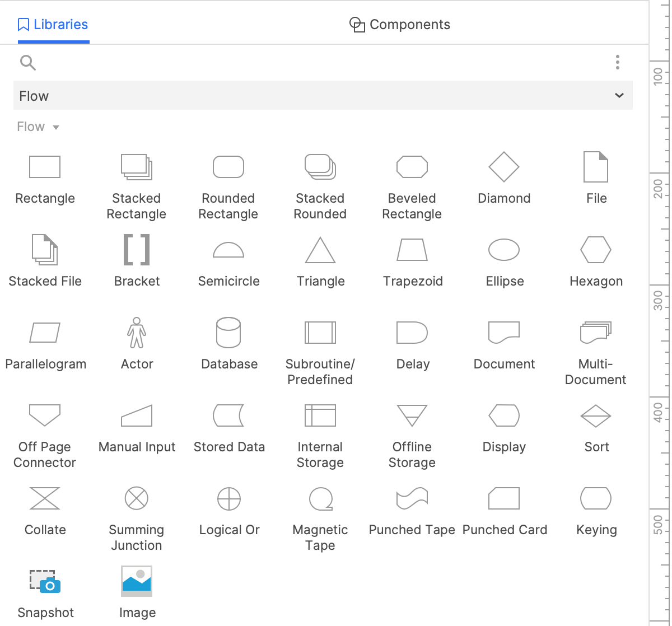Image resolution: width=672 pixels, height=626 pixels.
Task: Pick the Off Page Connector shape
Action: 45,415
